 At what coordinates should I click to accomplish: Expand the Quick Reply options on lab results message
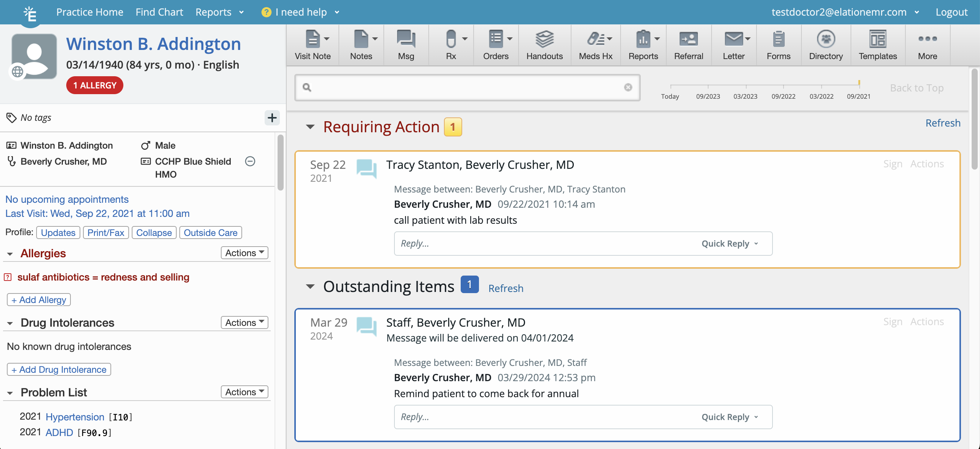coord(730,244)
